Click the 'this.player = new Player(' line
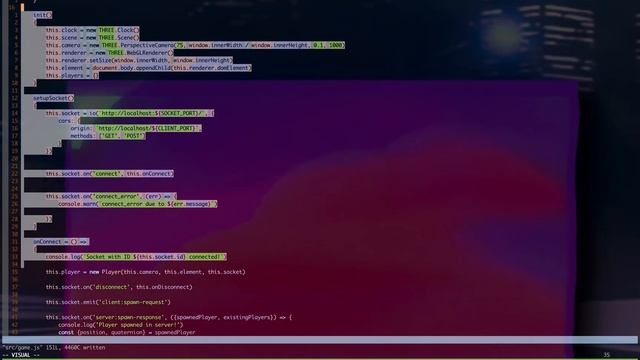The width and height of the screenshot is (640, 360). (x=145, y=272)
